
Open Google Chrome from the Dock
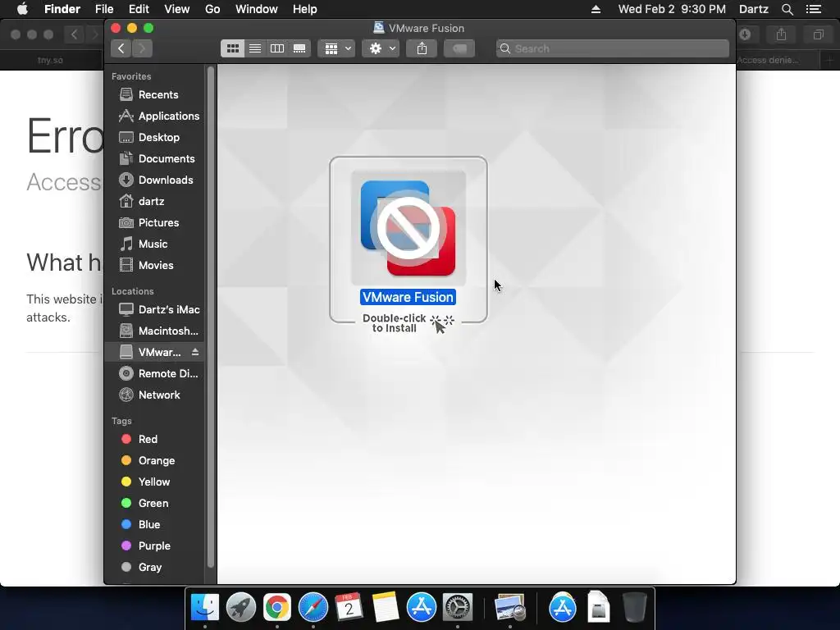[276, 607]
